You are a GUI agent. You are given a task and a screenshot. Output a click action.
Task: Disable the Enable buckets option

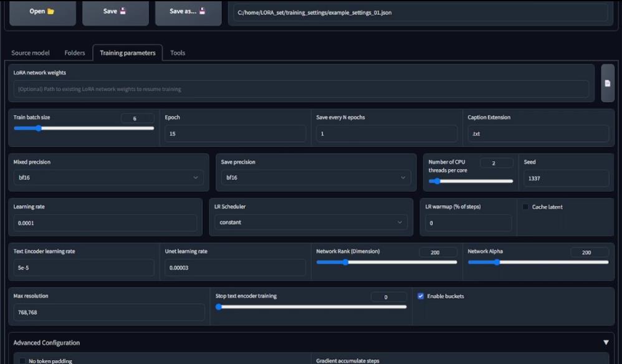(421, 296)
